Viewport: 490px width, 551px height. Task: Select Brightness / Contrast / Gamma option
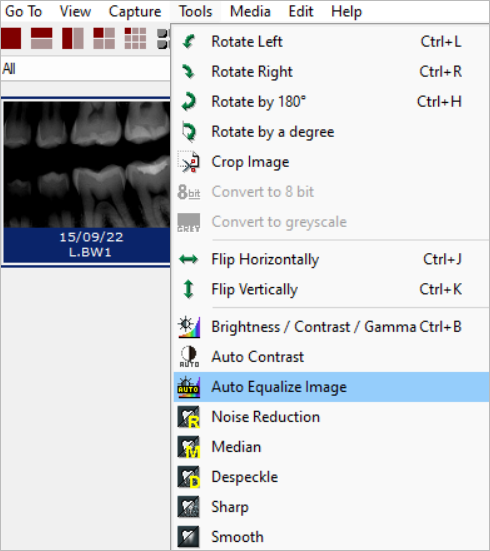[331, 327]
